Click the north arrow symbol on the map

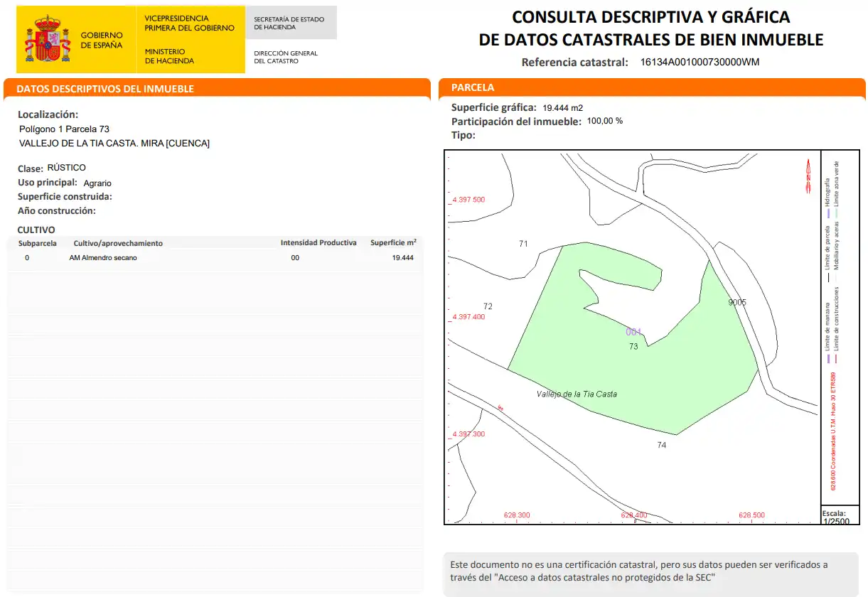click(x=808, y=177)
